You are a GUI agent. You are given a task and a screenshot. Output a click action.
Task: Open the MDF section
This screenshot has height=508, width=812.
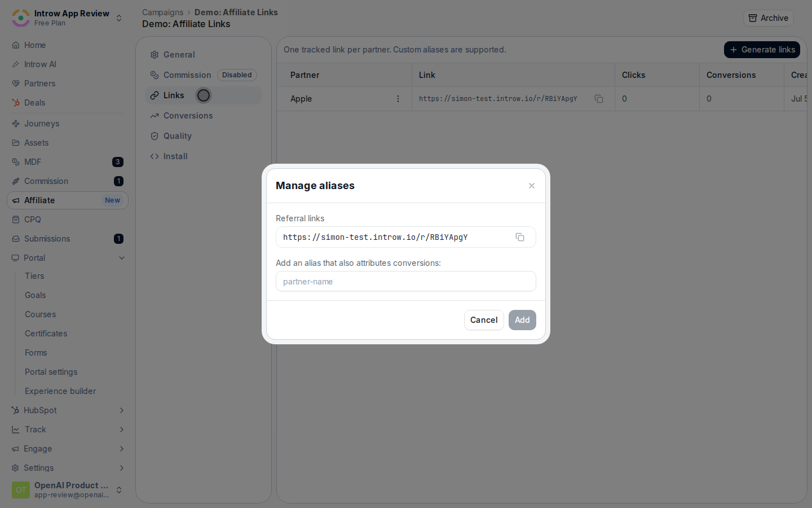tap(68, 162)
